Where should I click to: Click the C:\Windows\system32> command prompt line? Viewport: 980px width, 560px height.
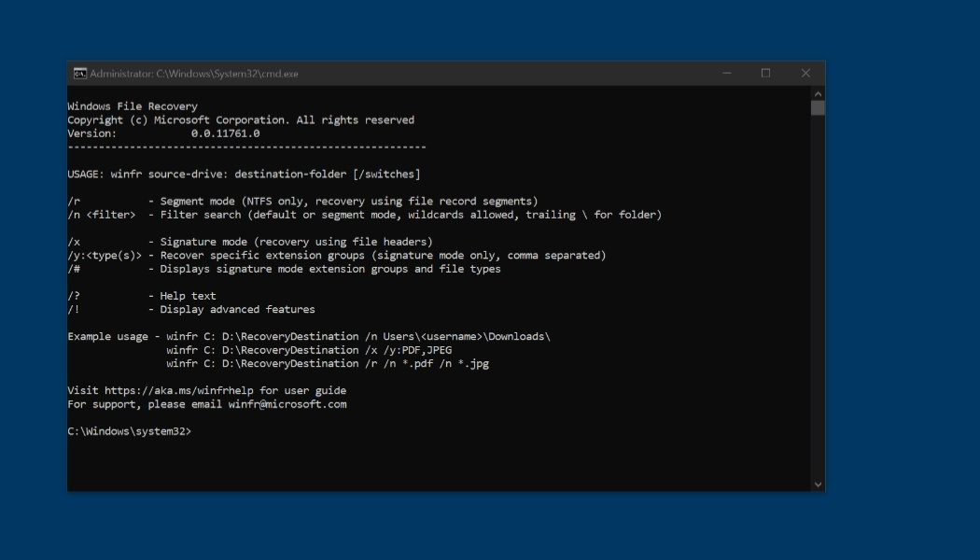tap(131, 430)
